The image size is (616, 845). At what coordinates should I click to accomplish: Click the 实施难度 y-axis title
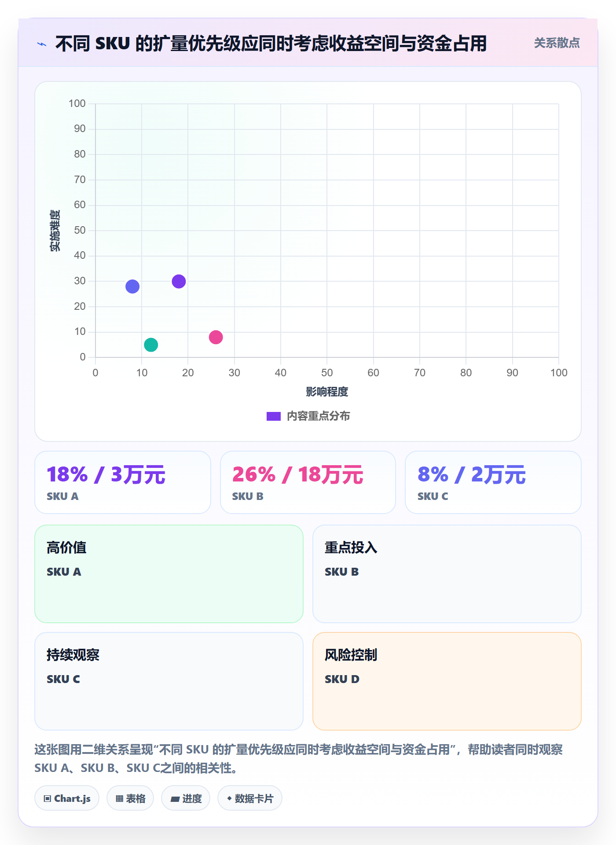click(55, 231)
